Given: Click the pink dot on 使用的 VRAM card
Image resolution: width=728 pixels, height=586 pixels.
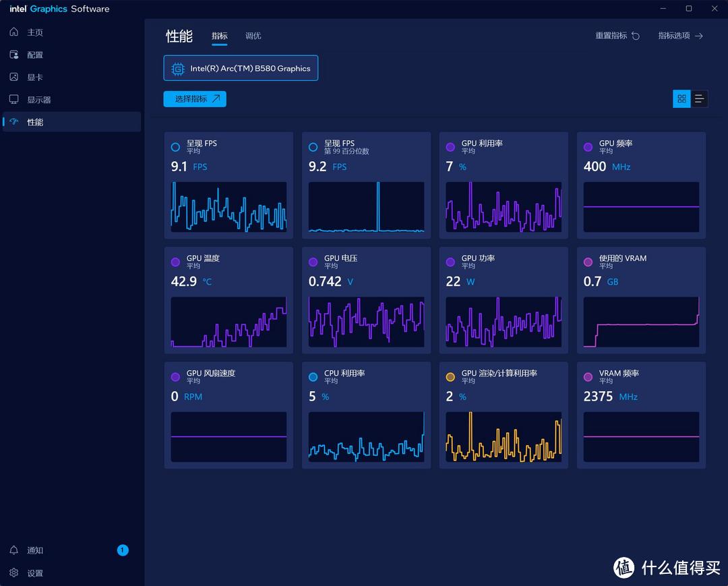Looking at the screenshot, I should (x=588, y=262).
